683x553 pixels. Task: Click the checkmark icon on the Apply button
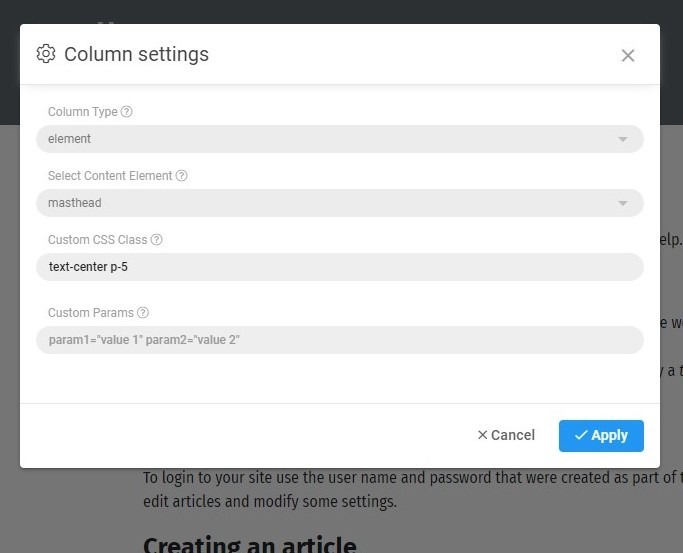tap(580, 435)
